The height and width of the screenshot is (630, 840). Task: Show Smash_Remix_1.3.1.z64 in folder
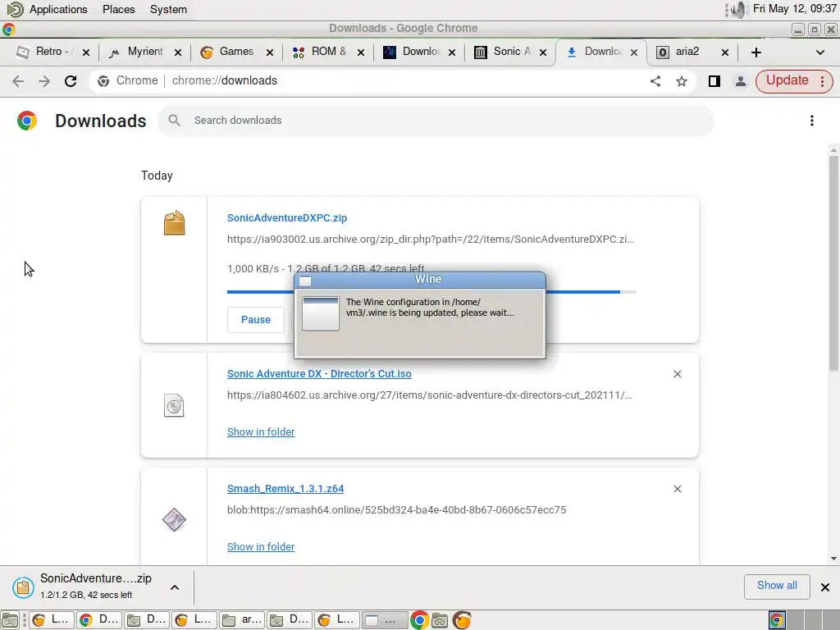(x=261, y=546)
